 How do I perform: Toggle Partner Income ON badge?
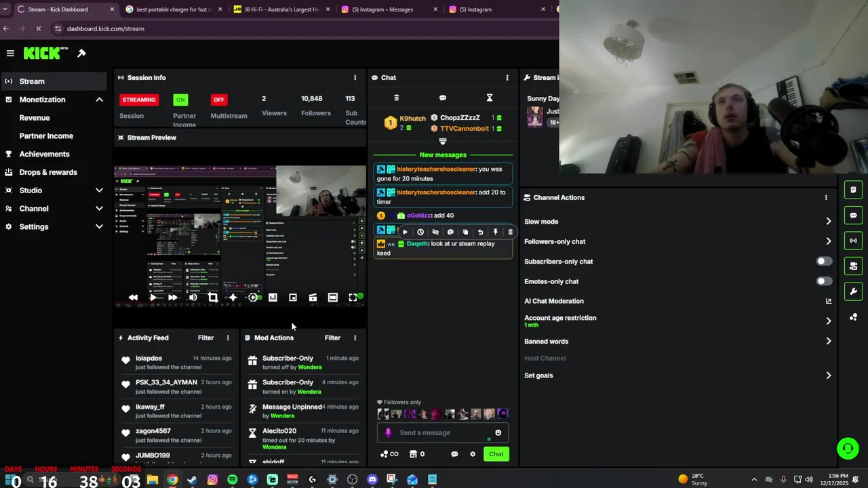tap(180, 100)
